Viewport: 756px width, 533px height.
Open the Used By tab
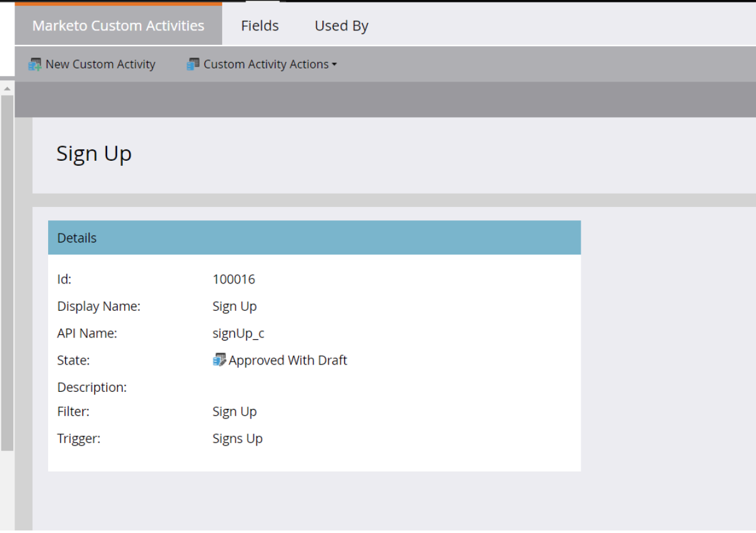pyautogui.click(x=341, y=25)
